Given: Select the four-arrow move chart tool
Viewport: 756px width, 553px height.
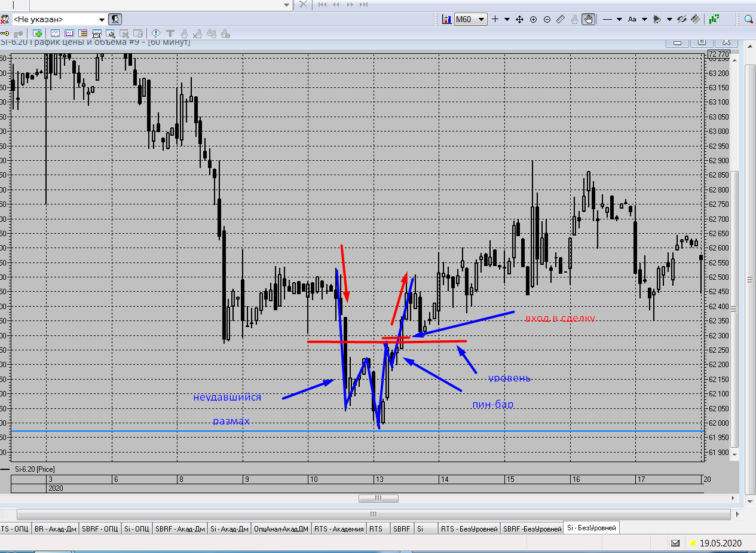Looking at the screenshot, I should pos(519,19).
